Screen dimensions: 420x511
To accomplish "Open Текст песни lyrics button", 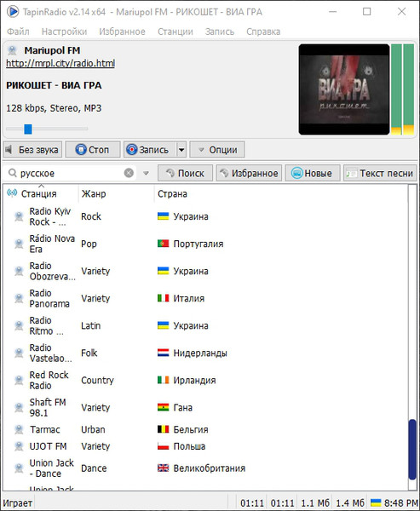I will tap(380, 173).
